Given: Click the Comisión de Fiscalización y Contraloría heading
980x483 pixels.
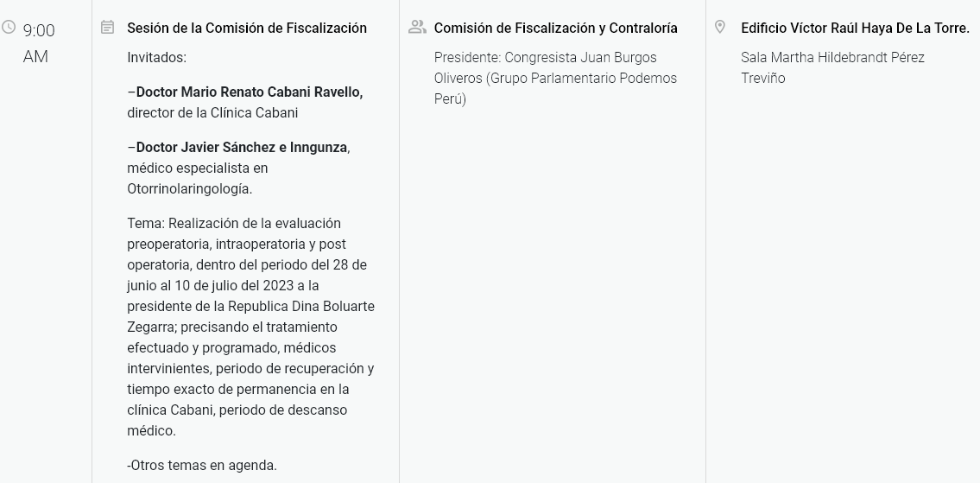Looking at the screenshot, I should click(x=556, y=29).
